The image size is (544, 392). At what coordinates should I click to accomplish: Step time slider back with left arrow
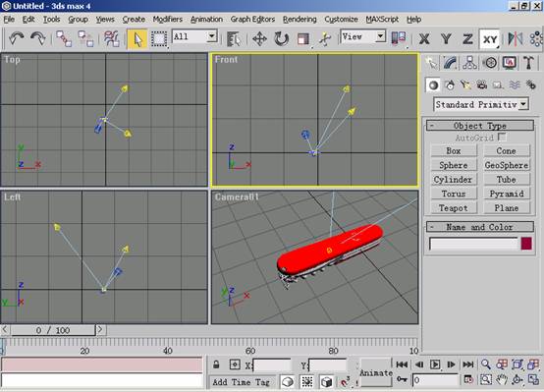5,329
